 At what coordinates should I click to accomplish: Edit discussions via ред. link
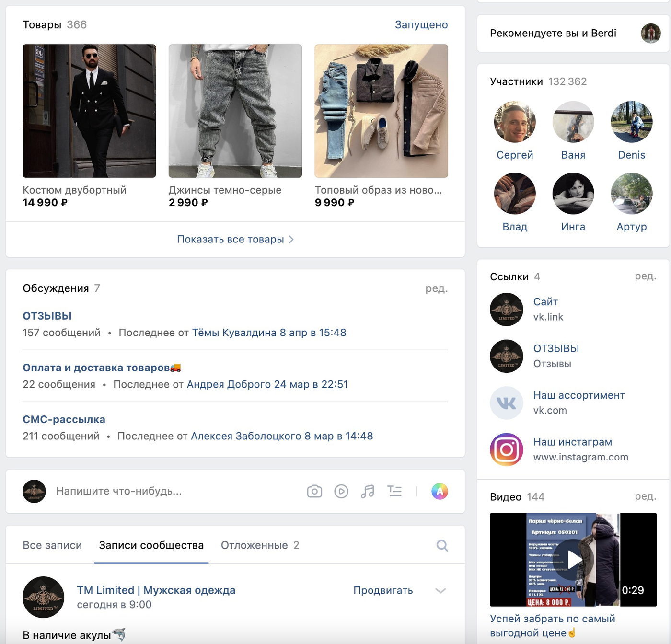[436, 288]
